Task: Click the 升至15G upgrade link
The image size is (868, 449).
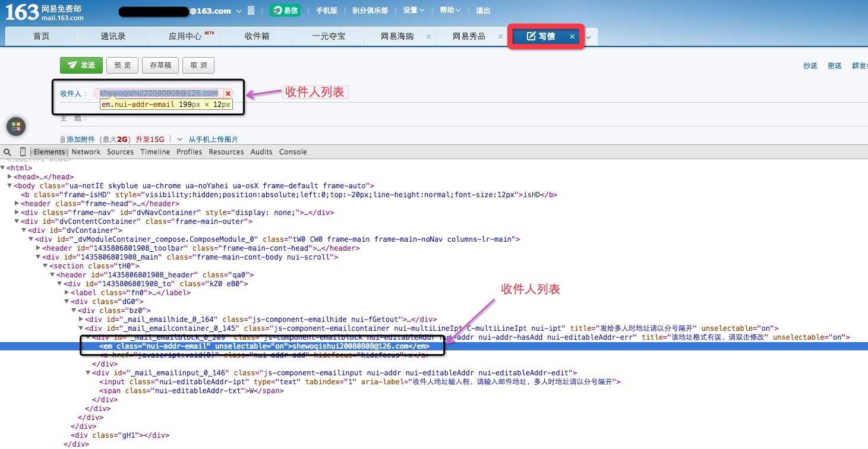Action: (150, 140)
